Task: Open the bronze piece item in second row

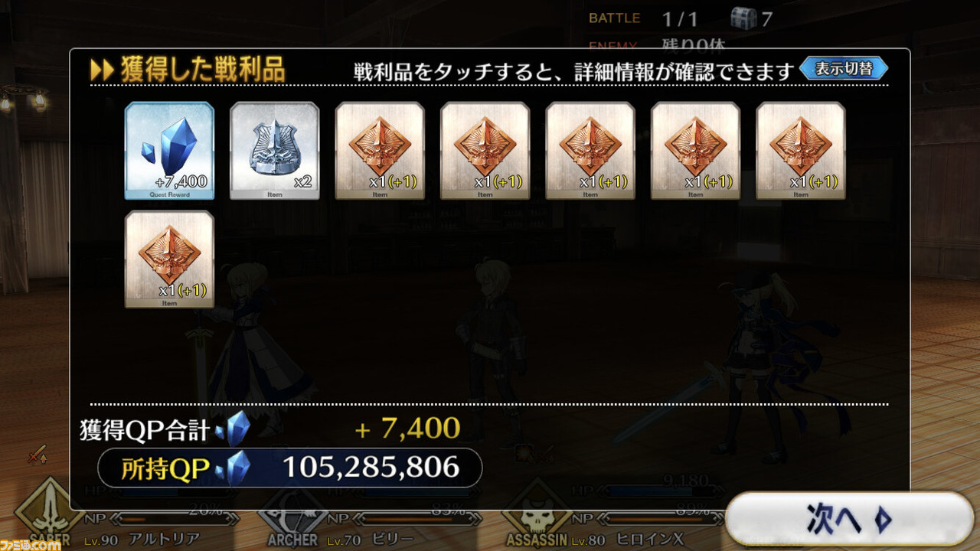Action: tap(169, 259)
